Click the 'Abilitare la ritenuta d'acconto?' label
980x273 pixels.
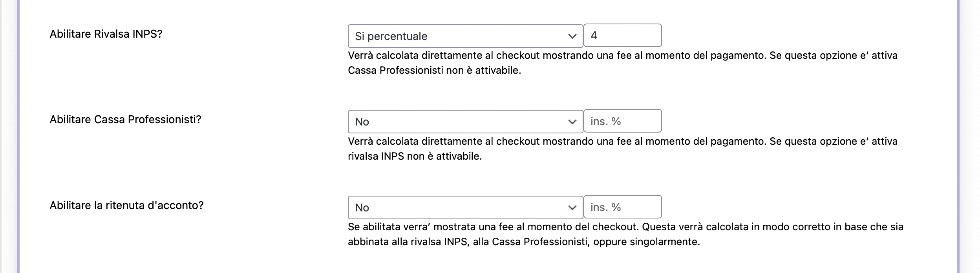pyautogui.click(x=126, y=206)
